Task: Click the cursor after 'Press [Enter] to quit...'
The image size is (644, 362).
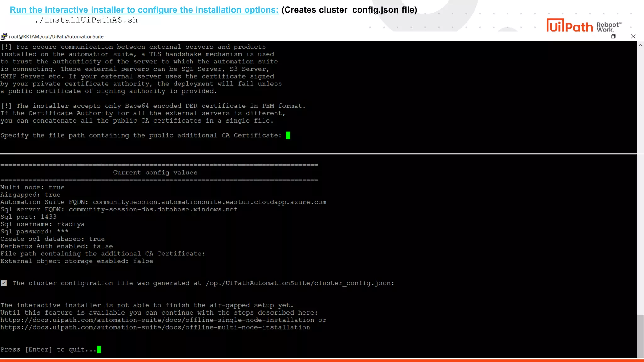Action: [x=99, y=349]
